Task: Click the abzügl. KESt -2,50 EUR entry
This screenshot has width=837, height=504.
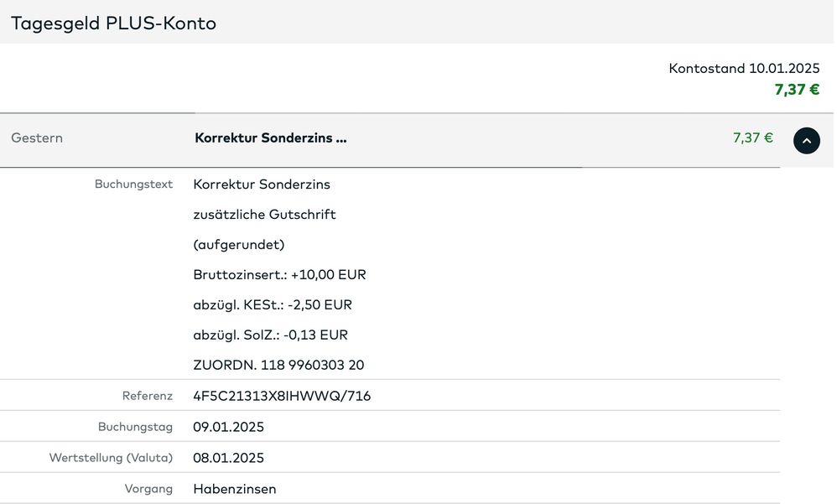Action: 271,304
